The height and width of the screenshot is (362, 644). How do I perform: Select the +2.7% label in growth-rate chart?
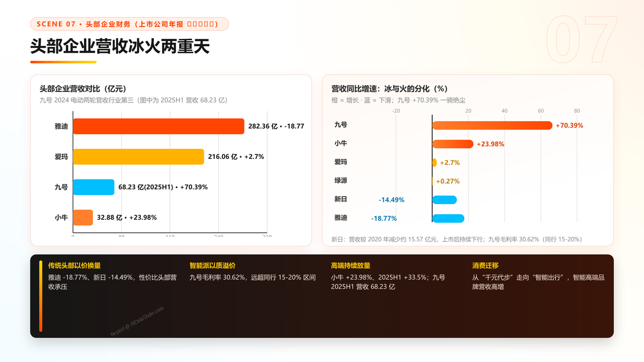coord(450,162)
